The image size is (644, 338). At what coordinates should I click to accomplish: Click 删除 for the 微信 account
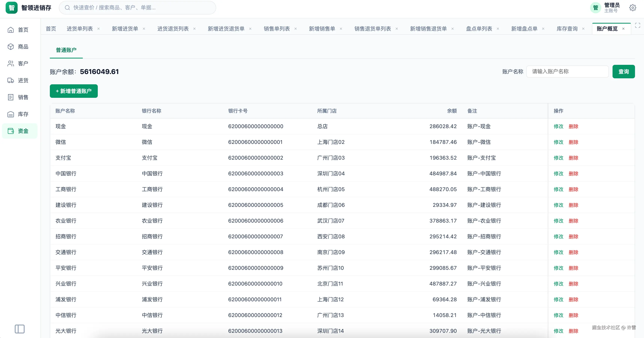tap(574, 142)
